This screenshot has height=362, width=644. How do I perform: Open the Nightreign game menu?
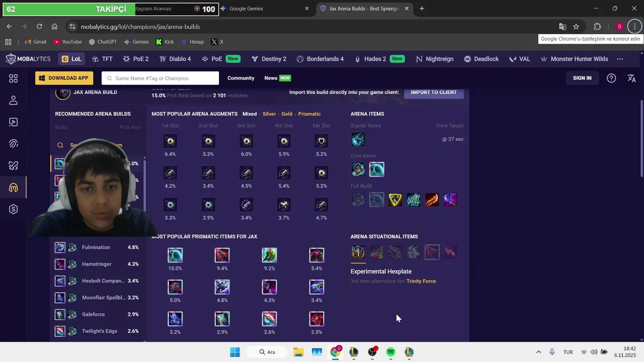coord(435,59)
